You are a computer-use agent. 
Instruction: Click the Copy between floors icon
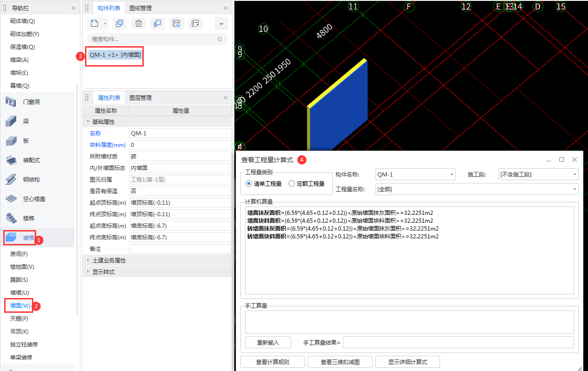pos(157,24)
